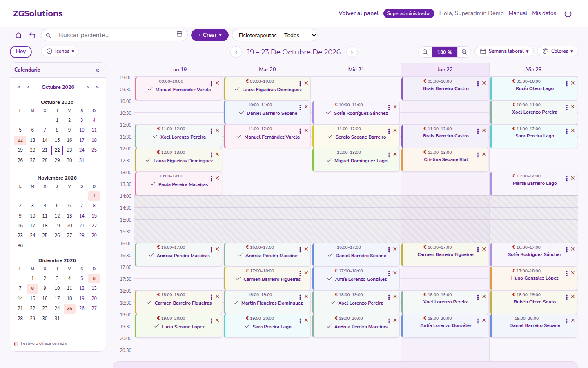Screen dimensions: 588x368
Task: Go to previous week arrow
Action: pos(236,52)
